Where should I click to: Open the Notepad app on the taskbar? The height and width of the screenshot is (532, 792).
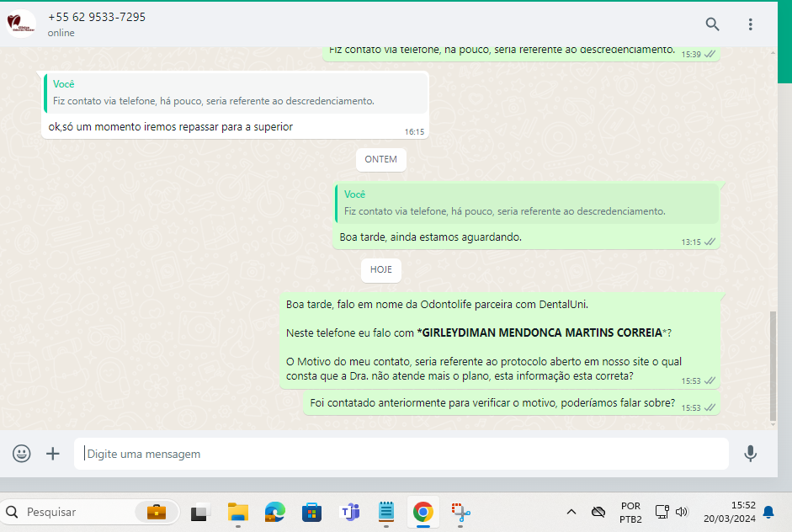(385, 512)
